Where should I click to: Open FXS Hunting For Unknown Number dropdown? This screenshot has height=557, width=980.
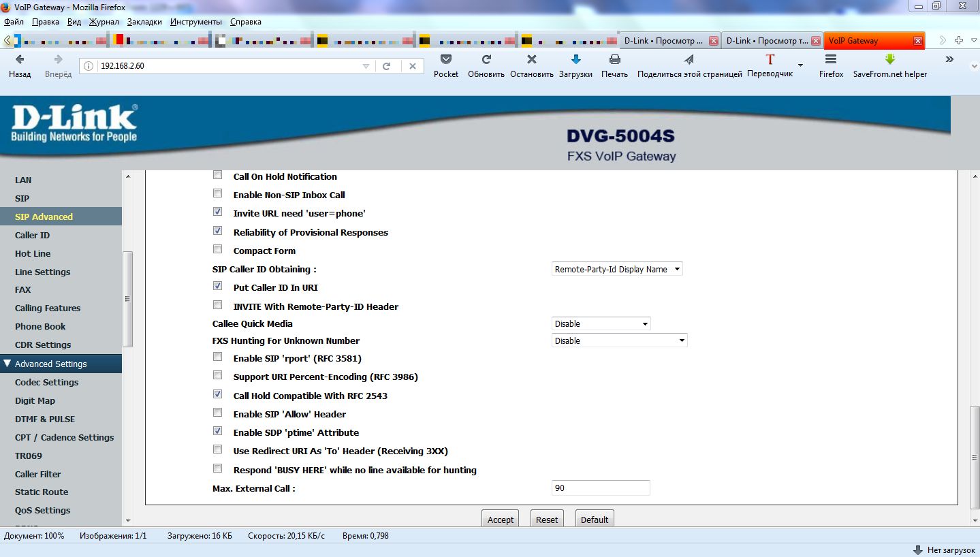coord(619,340)
